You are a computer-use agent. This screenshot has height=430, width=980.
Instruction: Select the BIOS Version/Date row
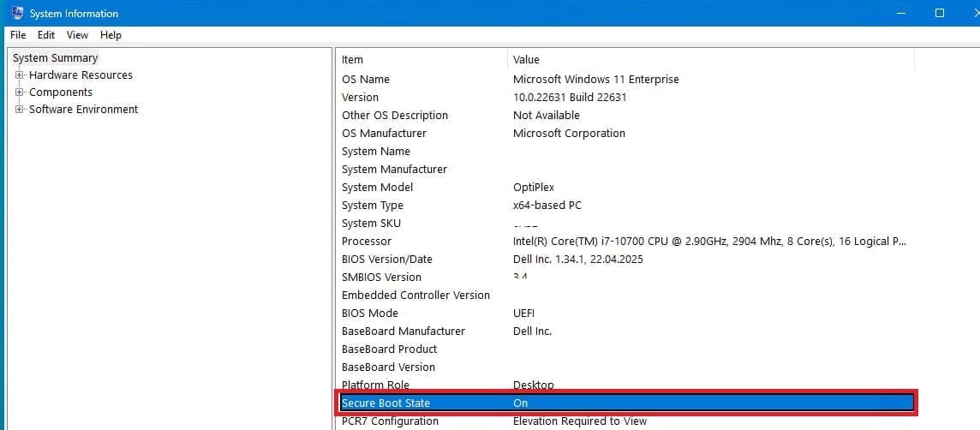[x=625, y=260]
